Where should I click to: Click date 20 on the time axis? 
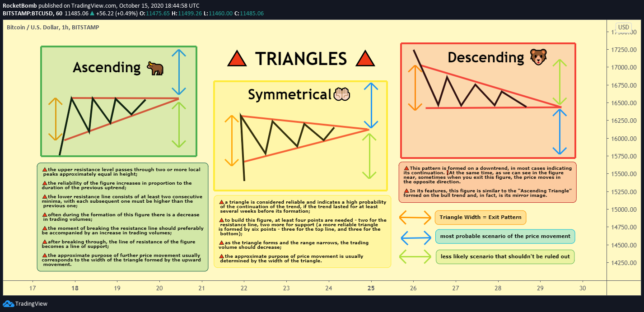(159, 288)
